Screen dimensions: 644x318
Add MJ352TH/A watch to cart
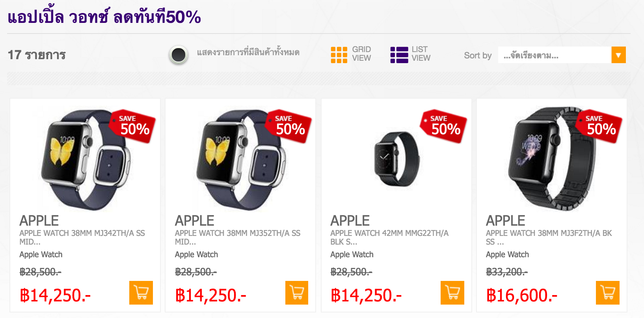pos(296,293)
